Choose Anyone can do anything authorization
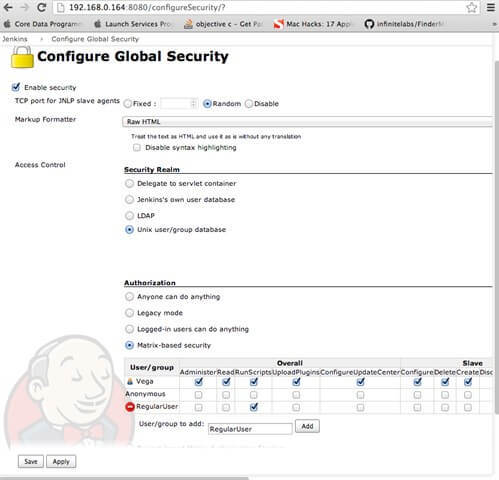Screen dimensions: 499x480 coord(129,297)
